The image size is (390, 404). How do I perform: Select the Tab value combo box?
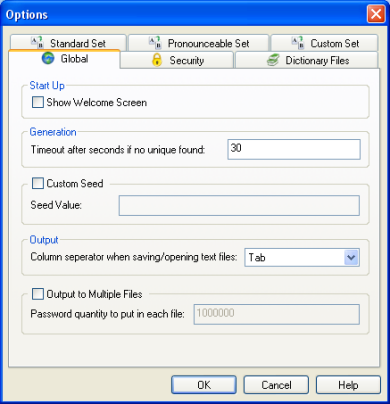[x=302, y=257]
